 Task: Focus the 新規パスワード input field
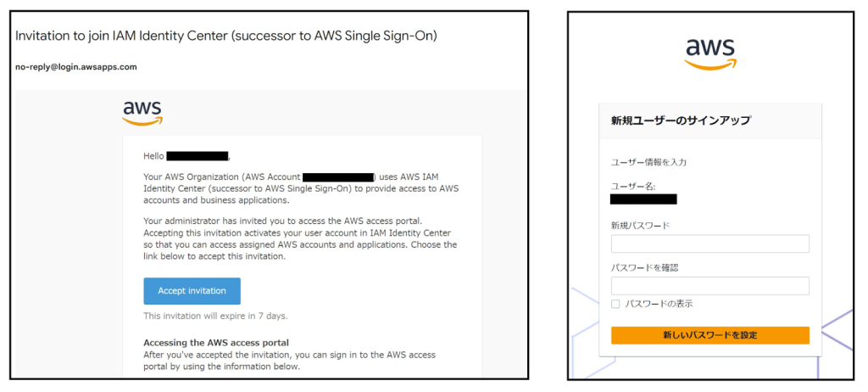tap(710, 244)
